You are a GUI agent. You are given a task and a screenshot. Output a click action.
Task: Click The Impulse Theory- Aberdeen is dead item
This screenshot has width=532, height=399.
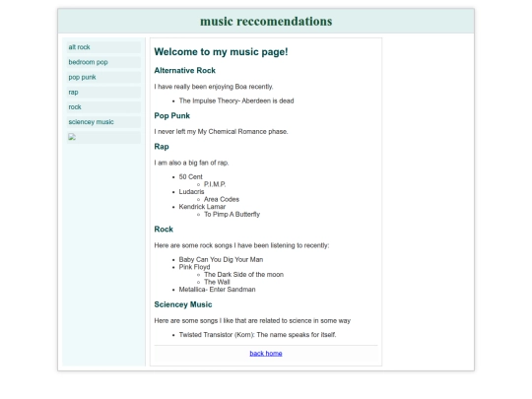236,100
